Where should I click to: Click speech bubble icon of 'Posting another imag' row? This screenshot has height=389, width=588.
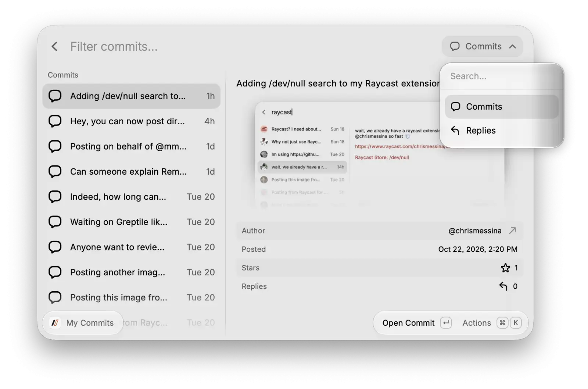point(55,272)
